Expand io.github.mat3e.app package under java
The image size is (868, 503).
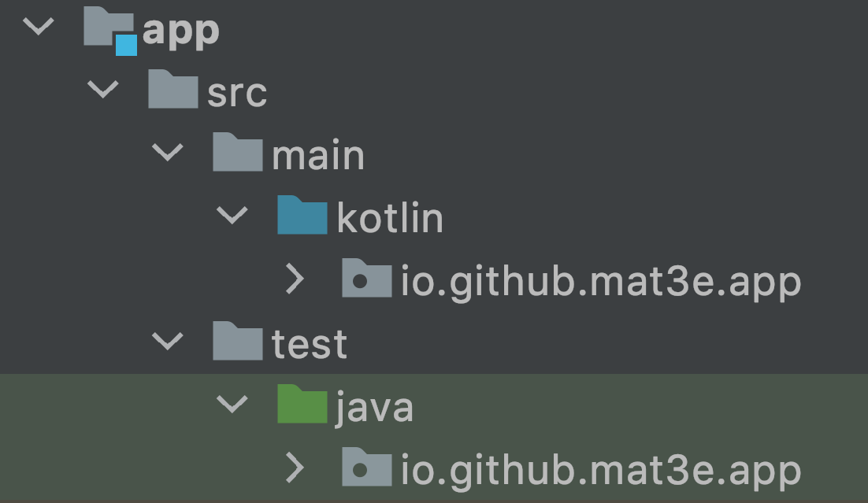coord(295,468)
